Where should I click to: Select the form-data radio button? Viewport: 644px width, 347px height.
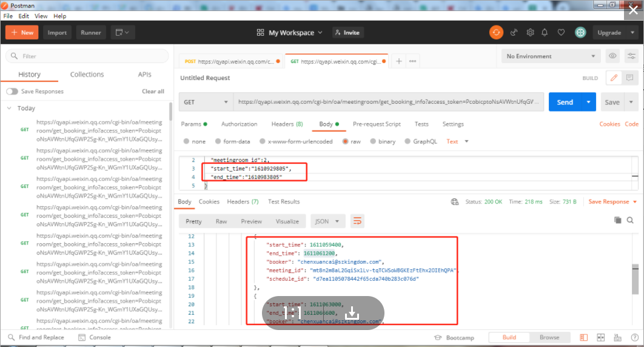[x=218, y=141]
